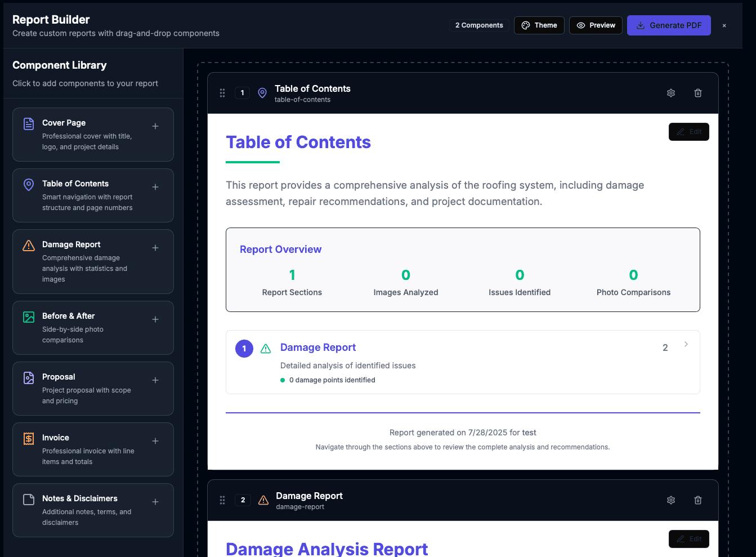
Task: Add Table of Contents using plus icon
Action: [155, 187]
